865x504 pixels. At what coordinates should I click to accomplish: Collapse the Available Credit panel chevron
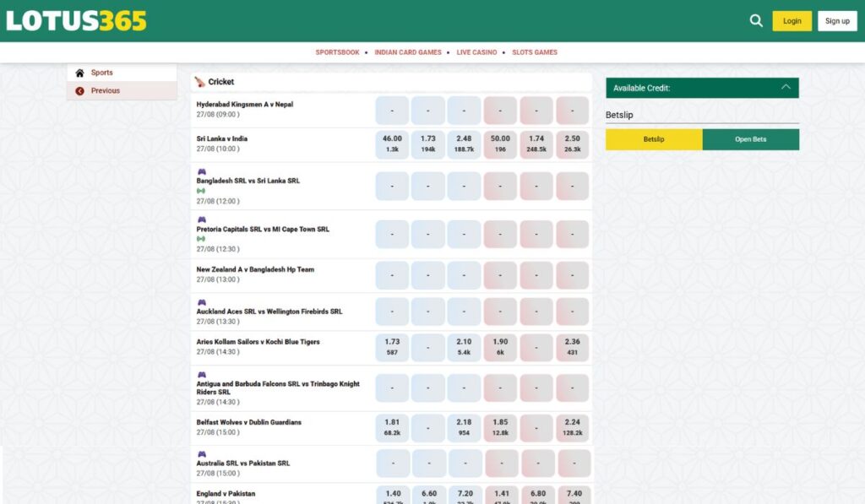(x=786, y=87)
